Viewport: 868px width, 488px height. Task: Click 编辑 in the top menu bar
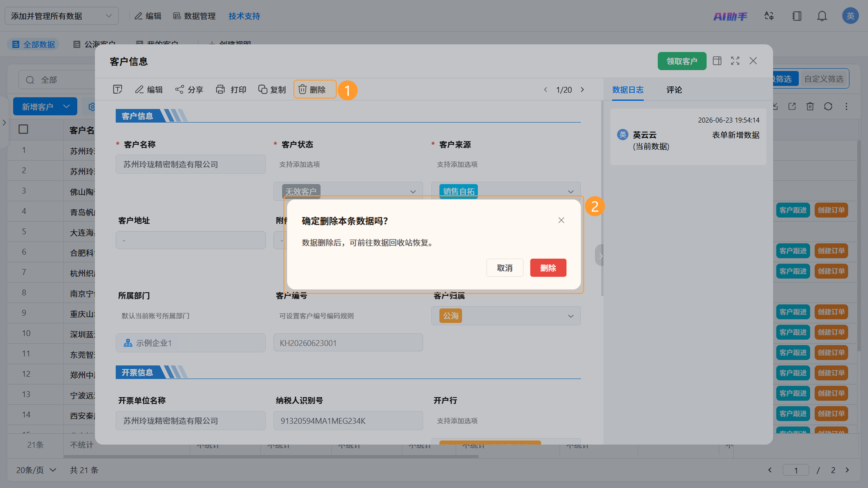pyautogui.click(x=148, y=16)
